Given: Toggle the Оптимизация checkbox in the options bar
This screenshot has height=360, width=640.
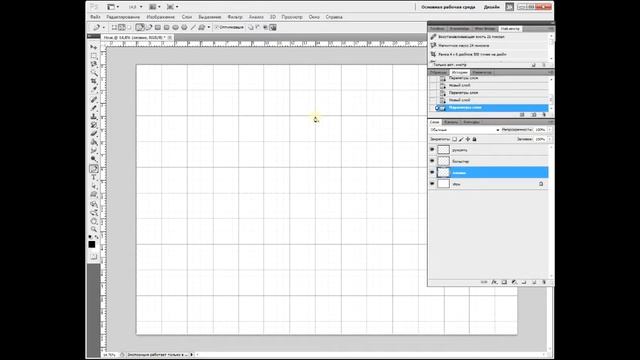Looking at the screenshot, I should [x=217, y=27].
